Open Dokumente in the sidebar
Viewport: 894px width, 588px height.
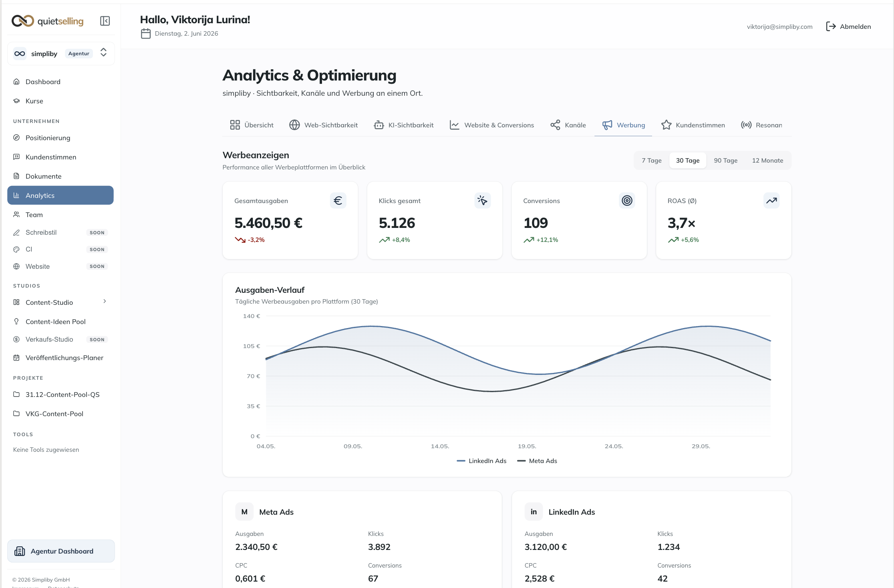click(x=60, y=176)
